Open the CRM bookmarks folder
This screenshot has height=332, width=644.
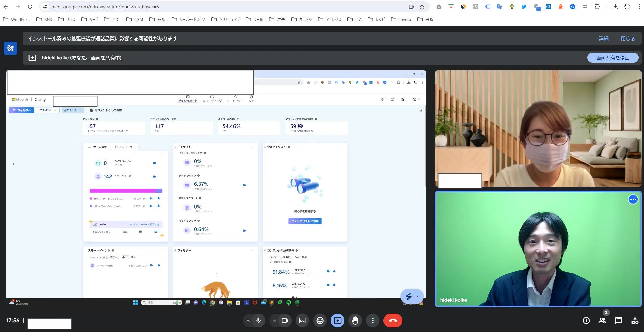pyautogui.click(x=135, y=20)
